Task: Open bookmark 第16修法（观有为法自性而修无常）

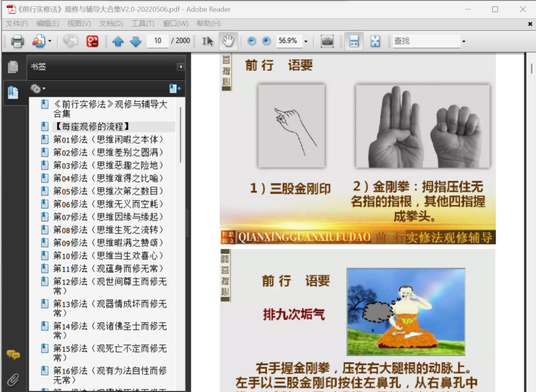Action: 110,375
